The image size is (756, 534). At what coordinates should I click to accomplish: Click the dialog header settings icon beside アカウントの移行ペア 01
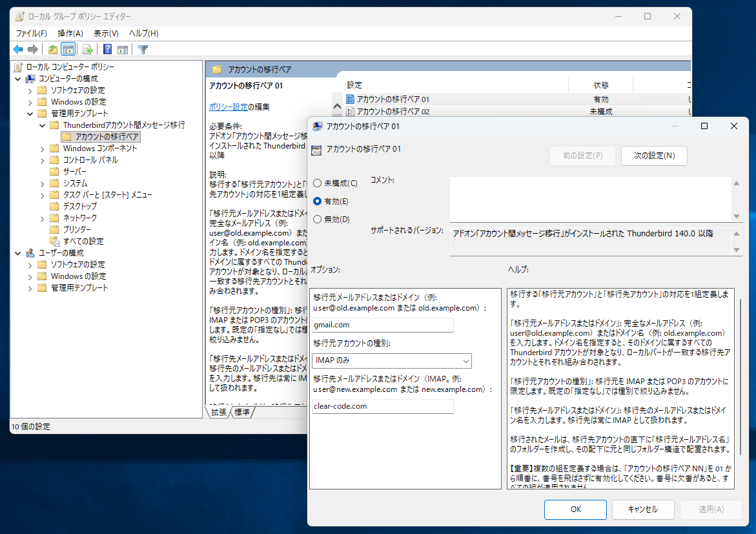(316, 150)
